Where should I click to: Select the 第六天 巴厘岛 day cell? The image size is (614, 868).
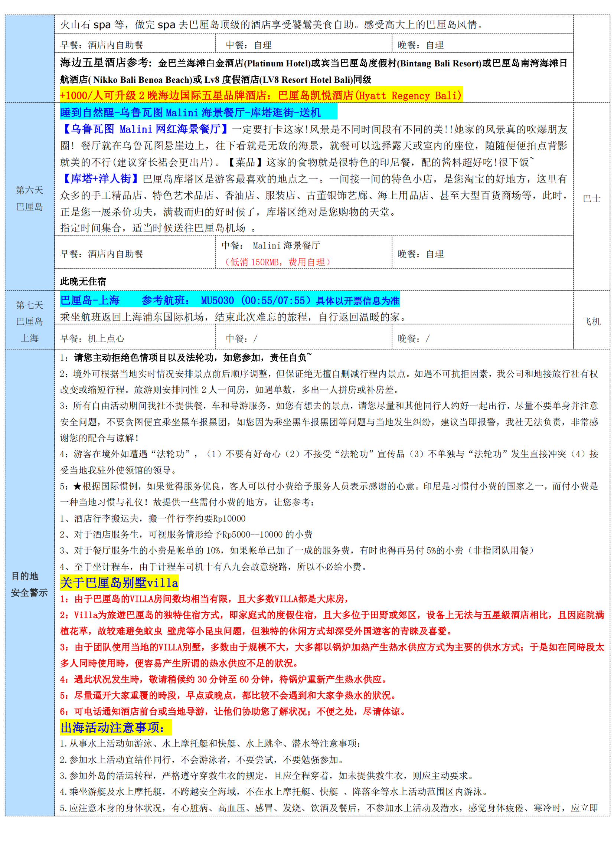[29, 198]
